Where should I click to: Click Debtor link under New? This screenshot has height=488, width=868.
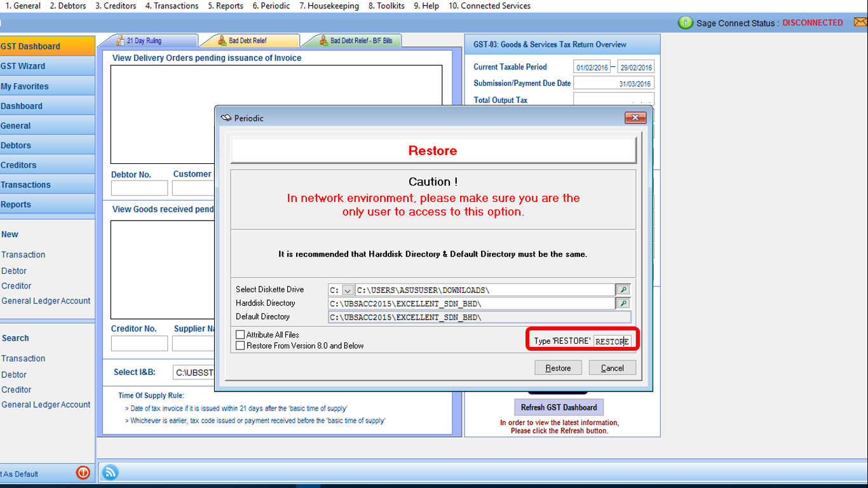click(x=14, y=271)
